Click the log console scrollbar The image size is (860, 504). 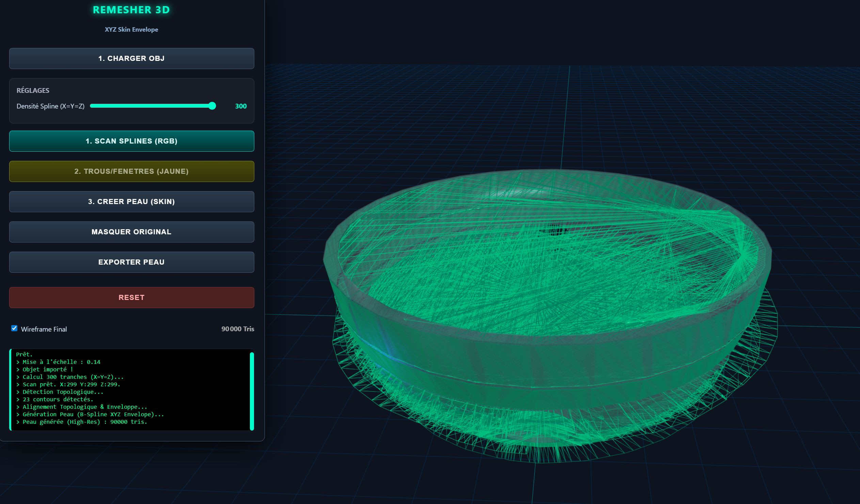pyautogui.click(x=252, y=391)
